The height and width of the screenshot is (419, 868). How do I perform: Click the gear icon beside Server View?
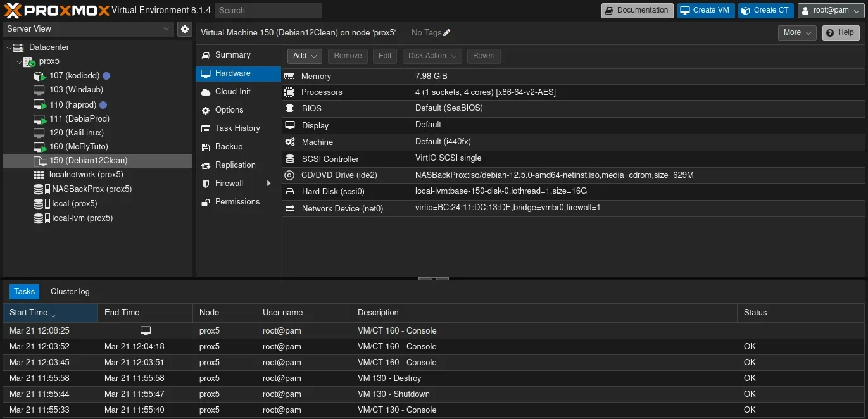click(x=184, y=29)
